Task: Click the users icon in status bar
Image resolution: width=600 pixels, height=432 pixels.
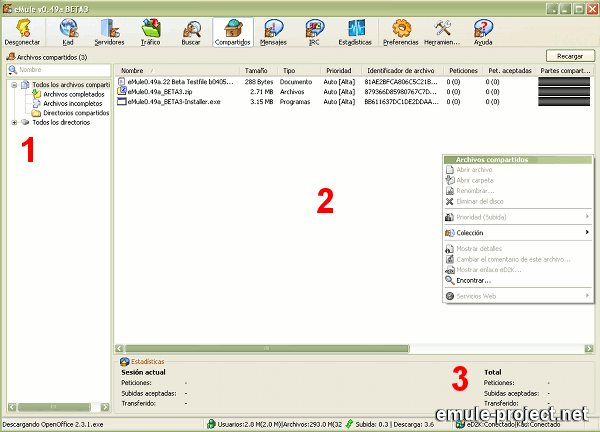Action: tap(211, 424)
